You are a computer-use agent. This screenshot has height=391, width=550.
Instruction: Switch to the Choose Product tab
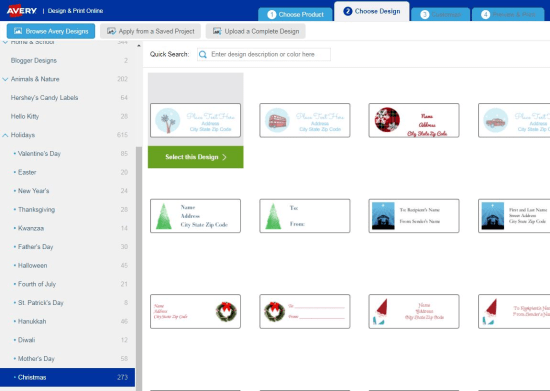click(x=295, y=14)
